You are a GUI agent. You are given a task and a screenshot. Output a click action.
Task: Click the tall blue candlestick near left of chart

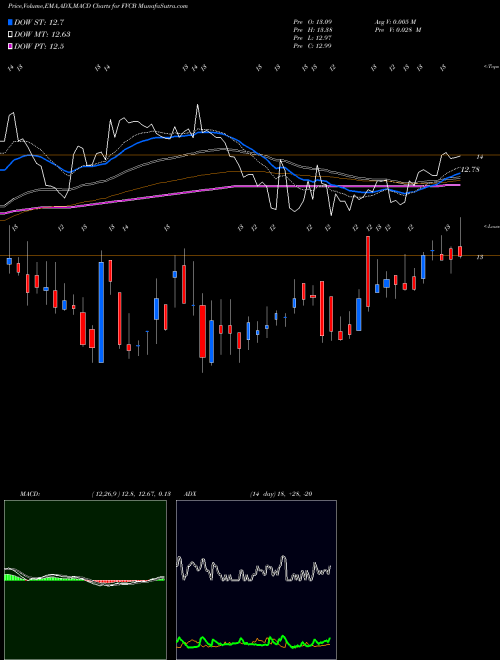(101, 312)
